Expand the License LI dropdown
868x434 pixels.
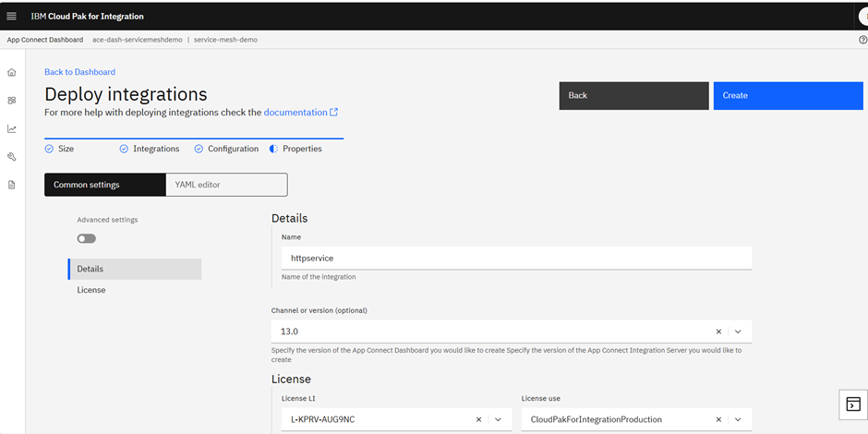coord(499,419)
